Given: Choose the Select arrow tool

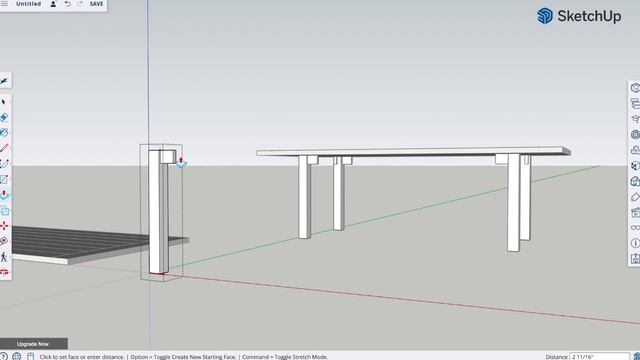Looking at the screenshot, I should click(x=4, y=102).
